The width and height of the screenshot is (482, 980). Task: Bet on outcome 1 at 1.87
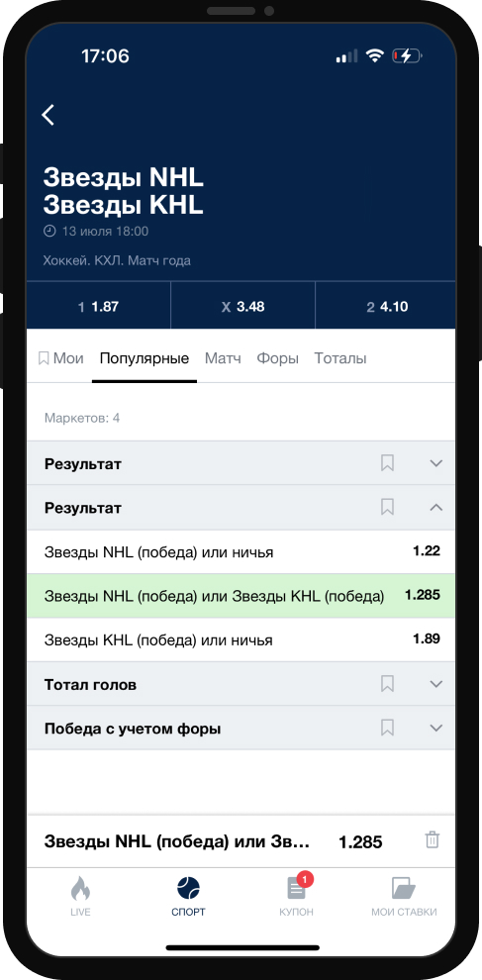[x=98, y=306]
